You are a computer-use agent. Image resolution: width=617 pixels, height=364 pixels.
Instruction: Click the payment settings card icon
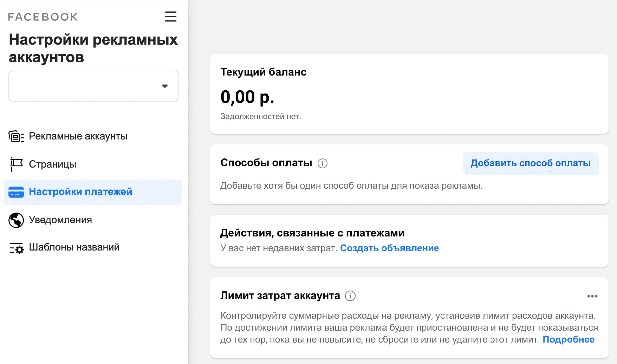tap(16, 192)
